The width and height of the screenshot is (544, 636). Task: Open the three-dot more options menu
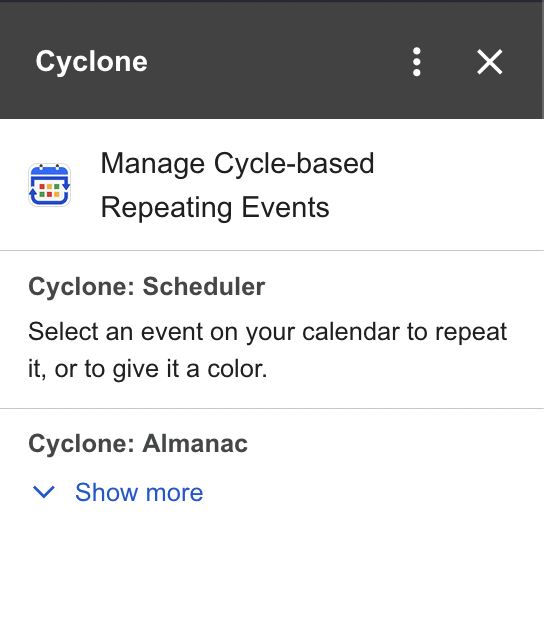(417, 62)
